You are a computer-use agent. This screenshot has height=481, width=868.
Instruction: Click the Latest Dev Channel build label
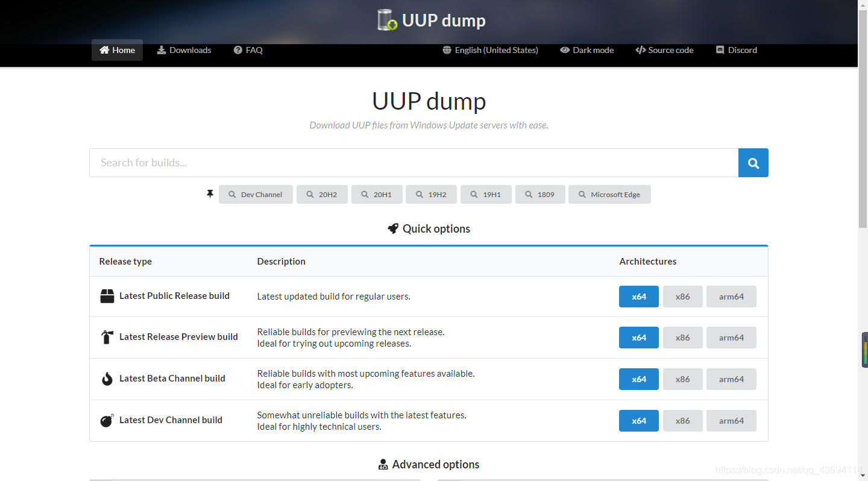tap(171, 420)
